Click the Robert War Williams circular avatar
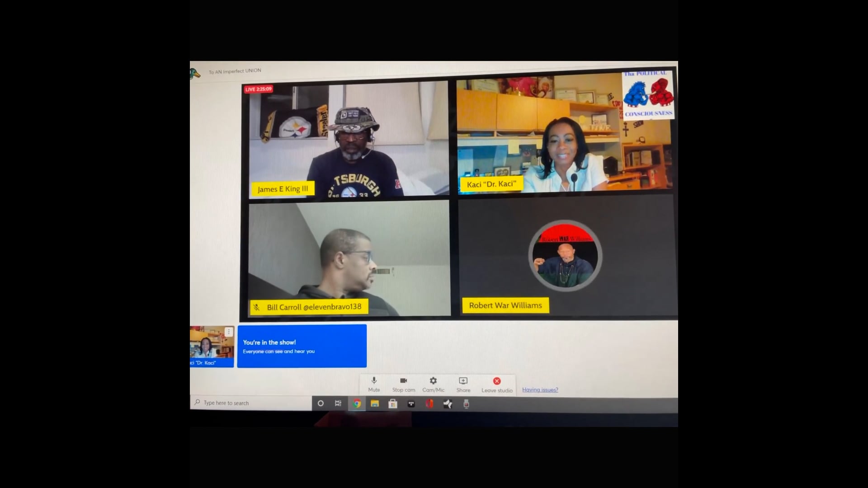This screenshot has height=488, width=868. pyautogui.click(x=565, y=255)
